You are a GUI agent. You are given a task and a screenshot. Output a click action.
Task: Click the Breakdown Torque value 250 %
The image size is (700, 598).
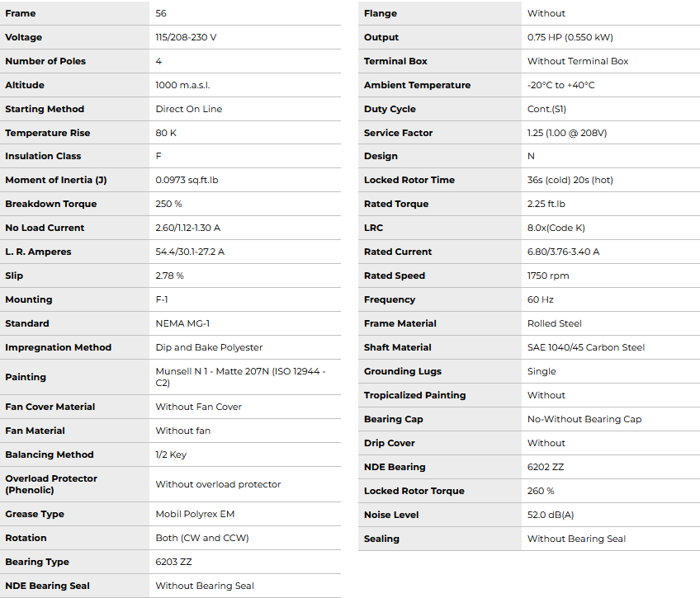[168, 204]
